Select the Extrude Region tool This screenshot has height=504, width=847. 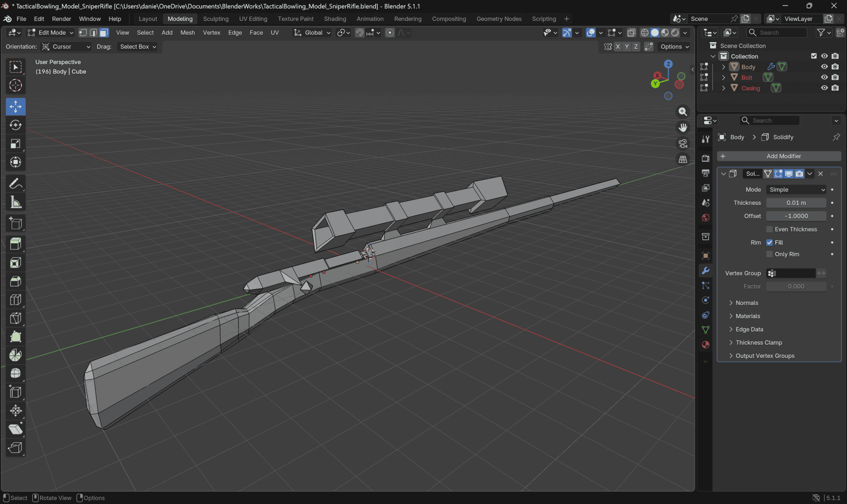(x=16, y=244)
